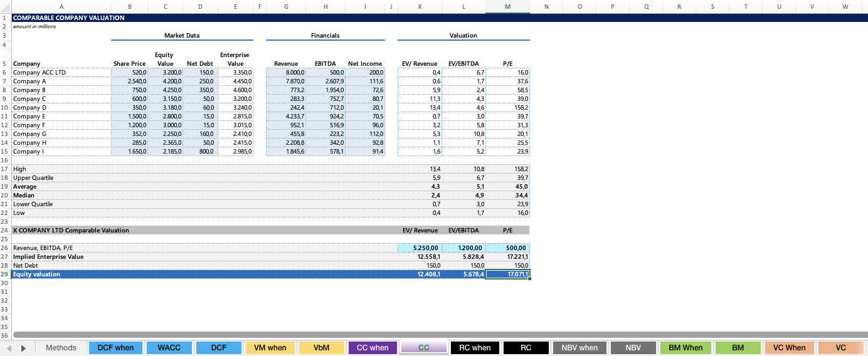The image size is (868, 356).
Task: Select the Average label cell
Action: click(x=61, y=187)
